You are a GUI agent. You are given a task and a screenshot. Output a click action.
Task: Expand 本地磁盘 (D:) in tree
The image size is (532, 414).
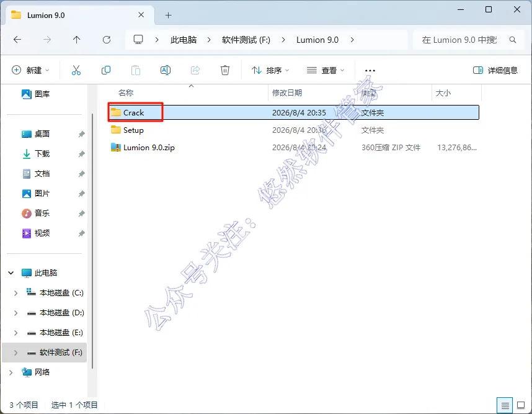16,313
